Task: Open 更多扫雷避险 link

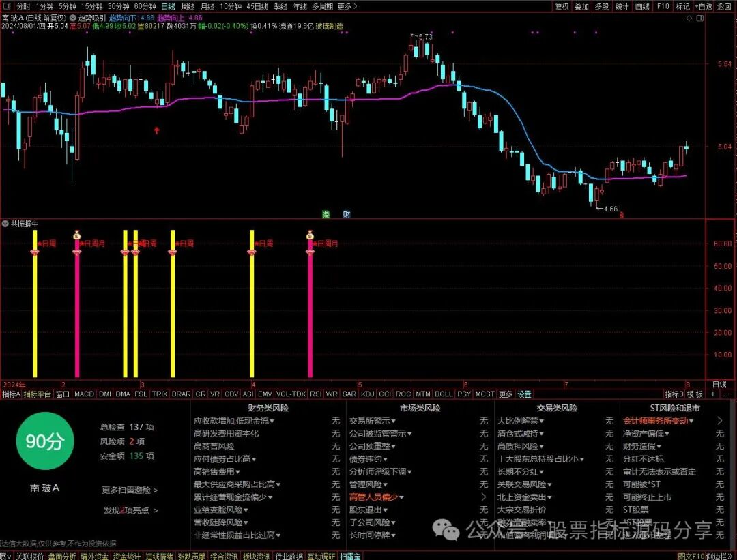Action: (130, 490)
